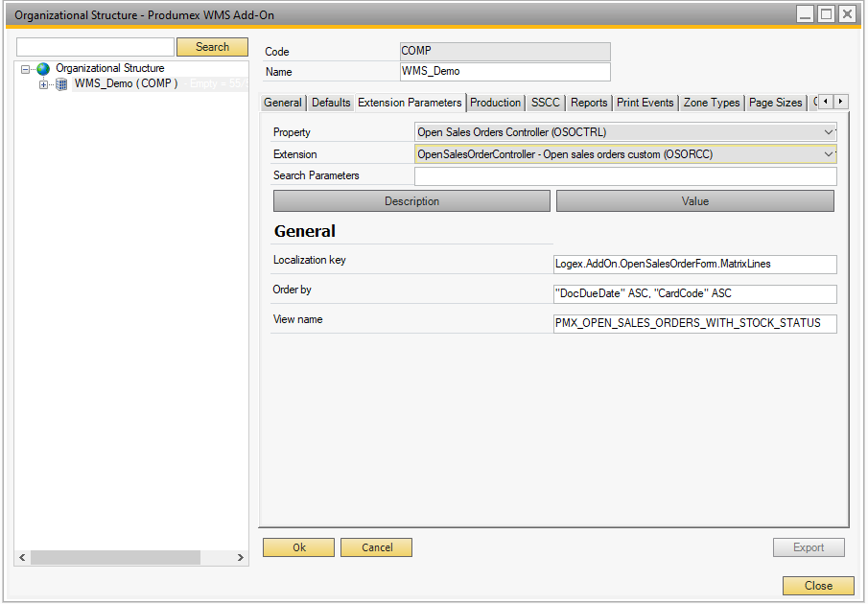Open the Property dropdown list

tap(829, 132)
